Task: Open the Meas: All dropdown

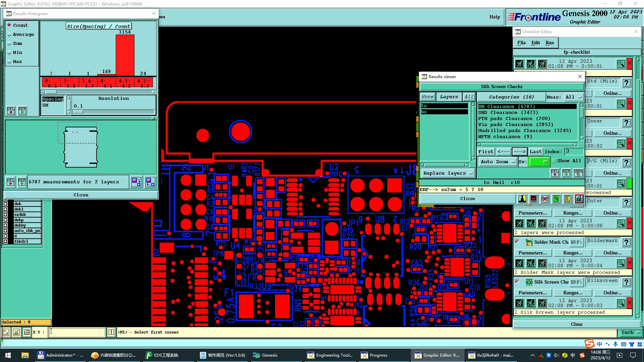Action: 574,97
